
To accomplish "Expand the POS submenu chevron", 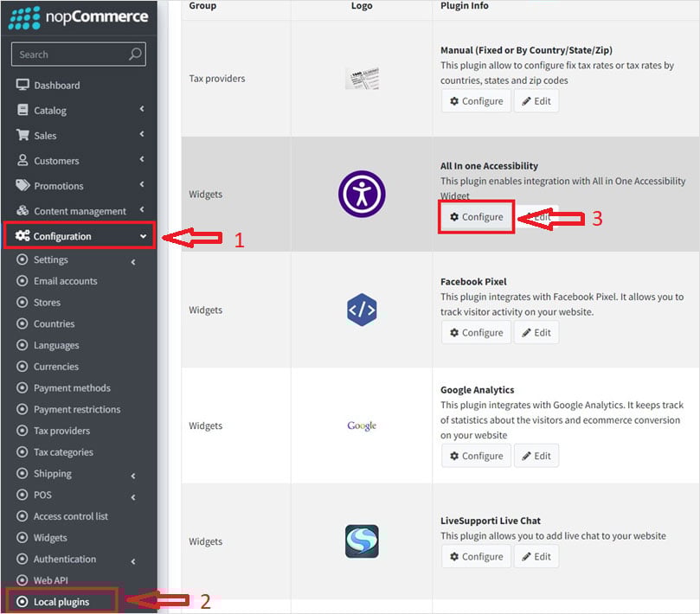I will 133,497.
